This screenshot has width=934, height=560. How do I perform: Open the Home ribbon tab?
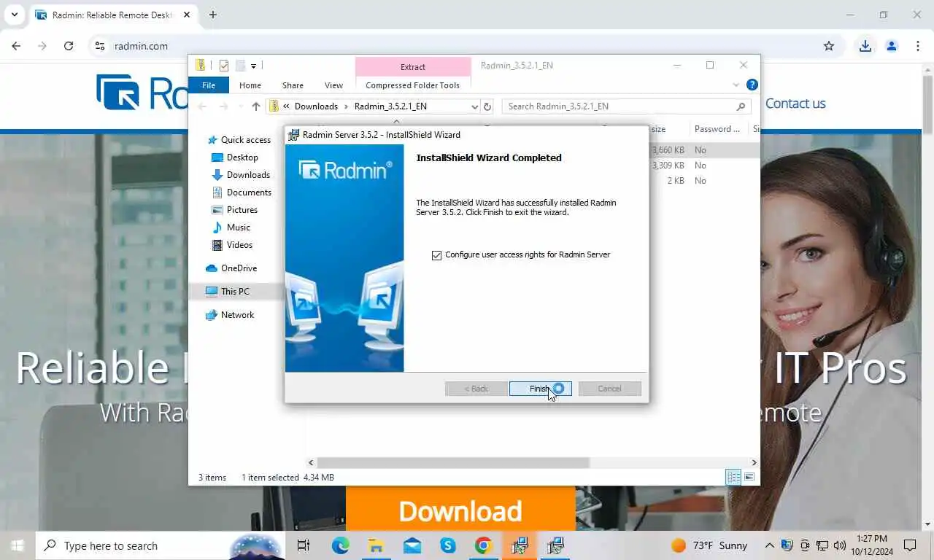click(250, 85)
